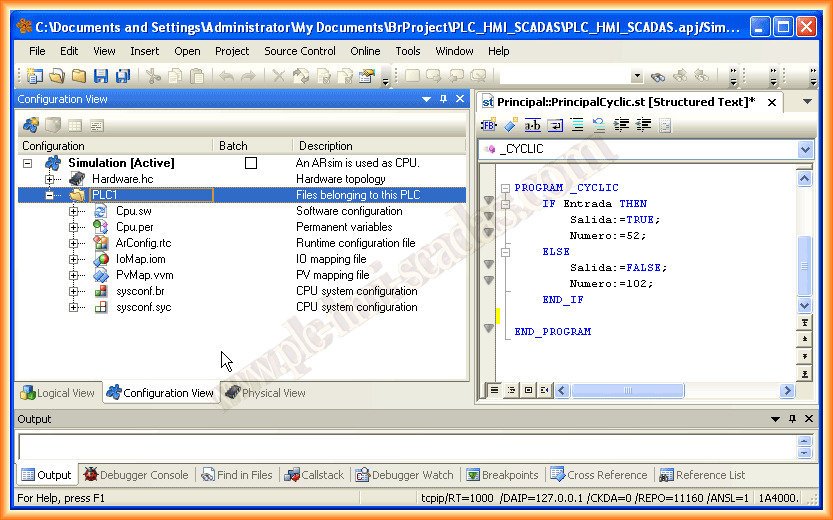Viewport: 833px width, 520px height.
Task: Click the a·b icon in editor toolbar
Action: (533, 125)
